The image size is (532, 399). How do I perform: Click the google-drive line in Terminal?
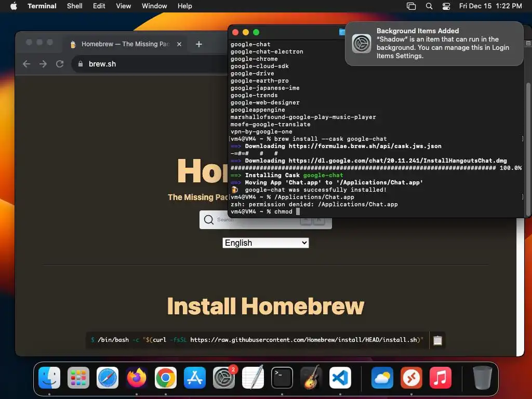pyautogui.click(x=252, y=73)
